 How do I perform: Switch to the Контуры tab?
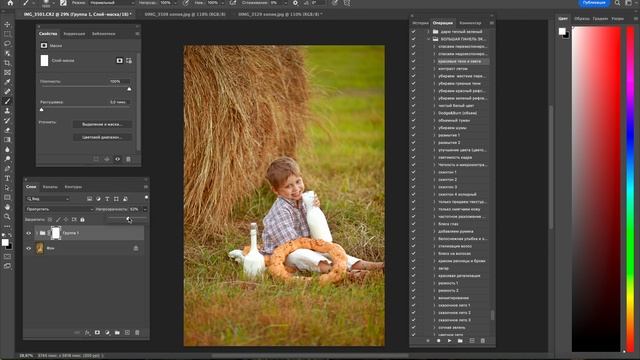tap(73, 187)
